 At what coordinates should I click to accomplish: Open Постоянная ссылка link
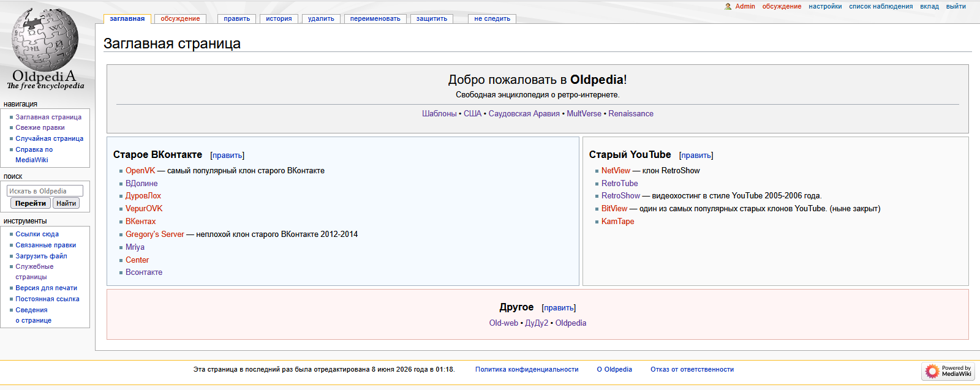click(47, 299)
